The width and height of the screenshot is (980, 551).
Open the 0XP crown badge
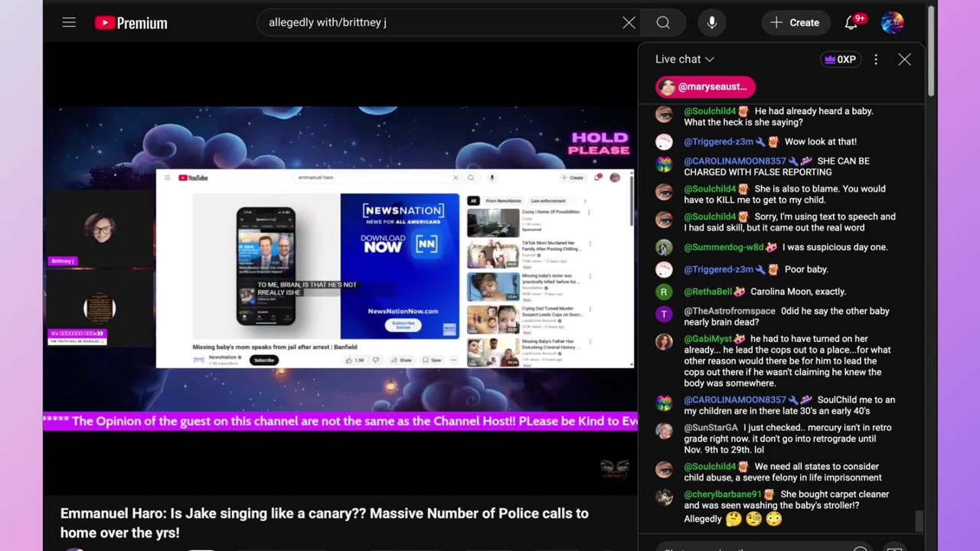840,59
